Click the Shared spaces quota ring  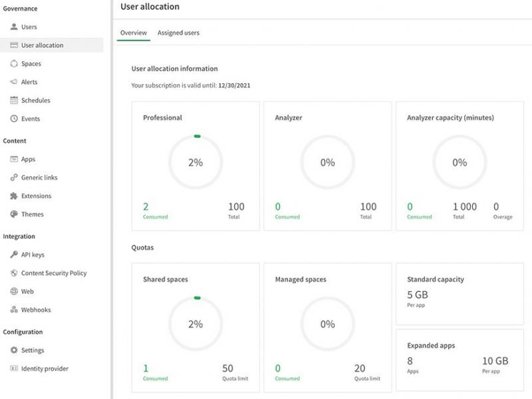pyautogui.click(x=195, y=323)
